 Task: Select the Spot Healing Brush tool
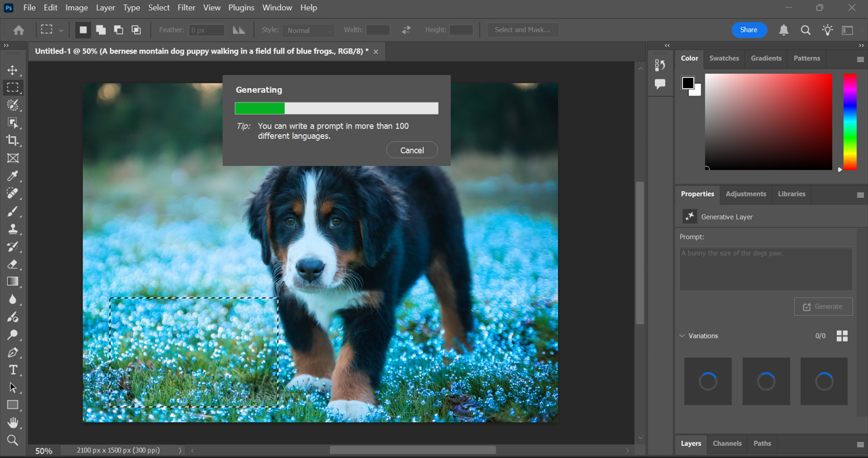[13, 194]
